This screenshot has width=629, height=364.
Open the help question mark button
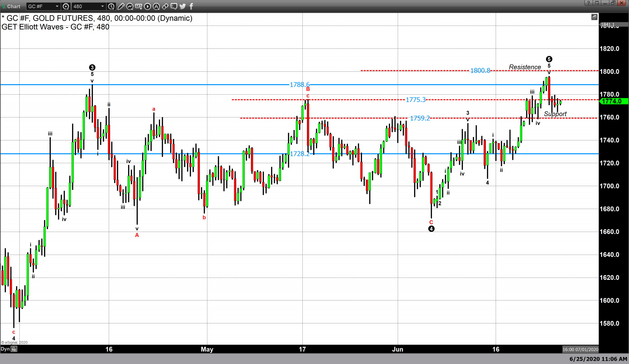[x=588, y=3]
